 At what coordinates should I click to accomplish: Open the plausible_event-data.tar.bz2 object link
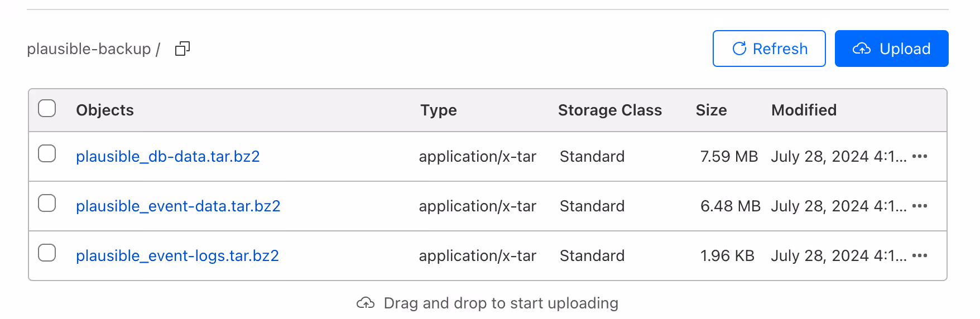pos(178,206)
